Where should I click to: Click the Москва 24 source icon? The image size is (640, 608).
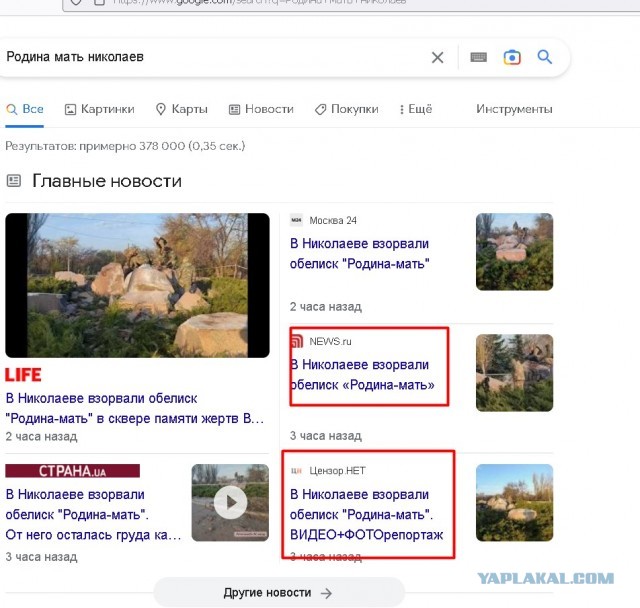click(x=296, y=220)
